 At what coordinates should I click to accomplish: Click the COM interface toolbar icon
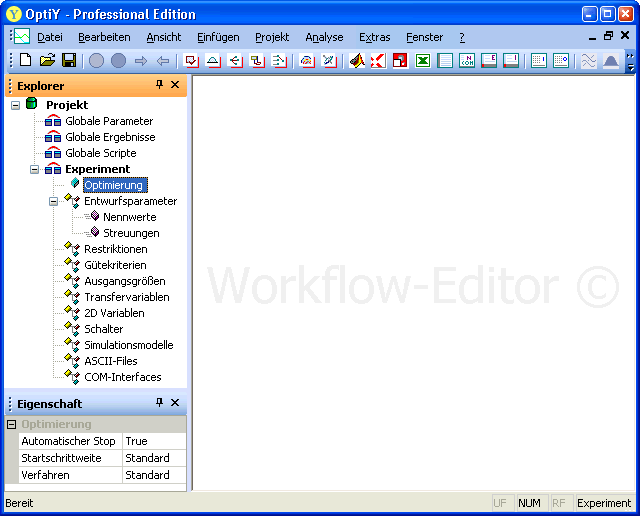pos(467,61)
